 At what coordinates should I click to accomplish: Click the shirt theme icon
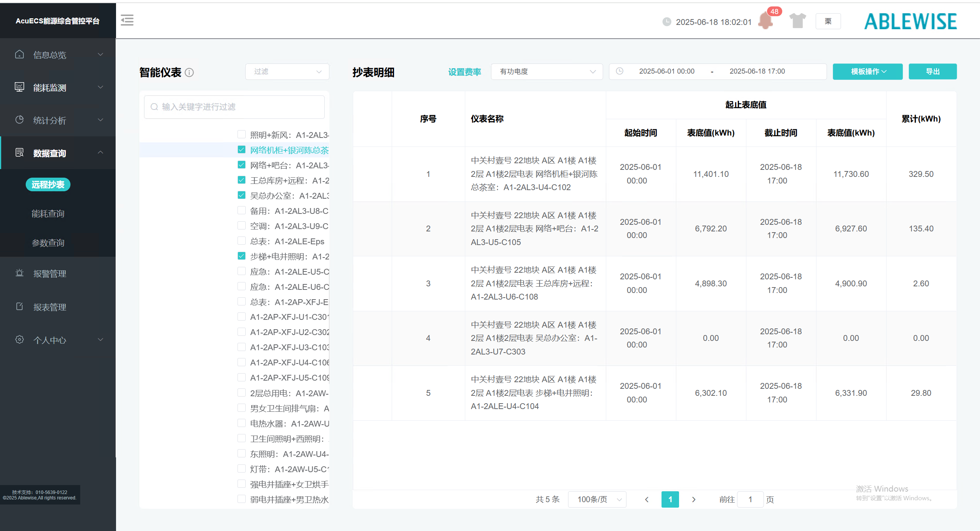click(x=797, y=21)
